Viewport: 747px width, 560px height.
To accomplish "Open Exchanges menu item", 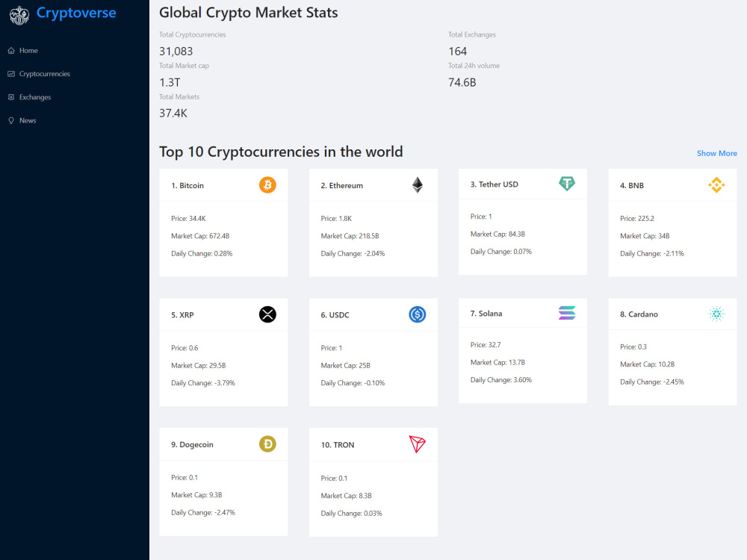I will 35,97.
